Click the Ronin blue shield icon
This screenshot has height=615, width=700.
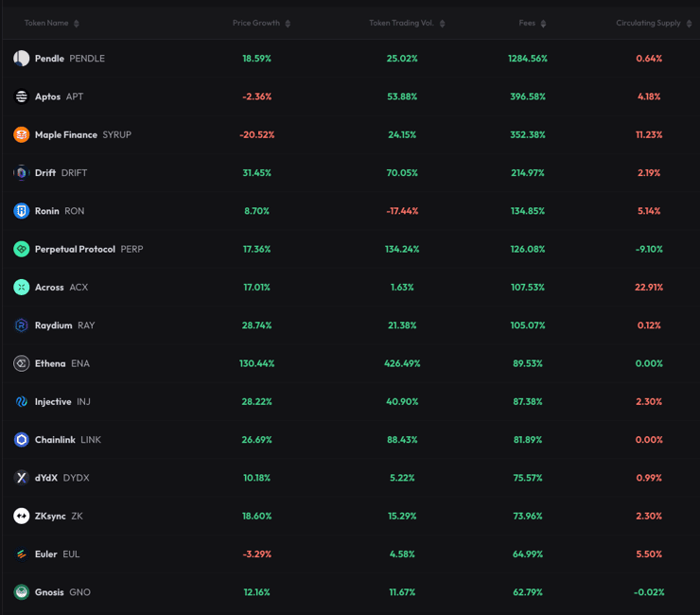tap(21, 211)
